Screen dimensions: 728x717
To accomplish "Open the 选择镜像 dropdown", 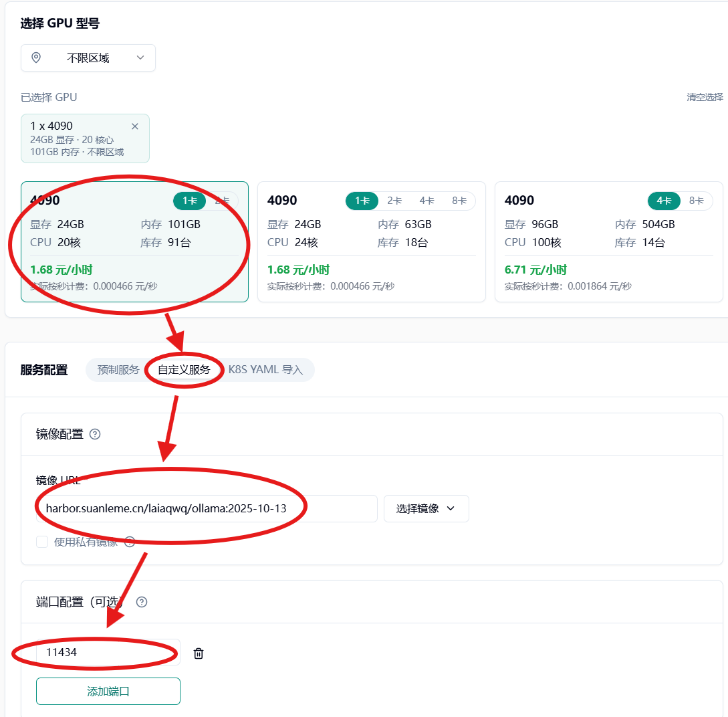I will coord(426,508).
